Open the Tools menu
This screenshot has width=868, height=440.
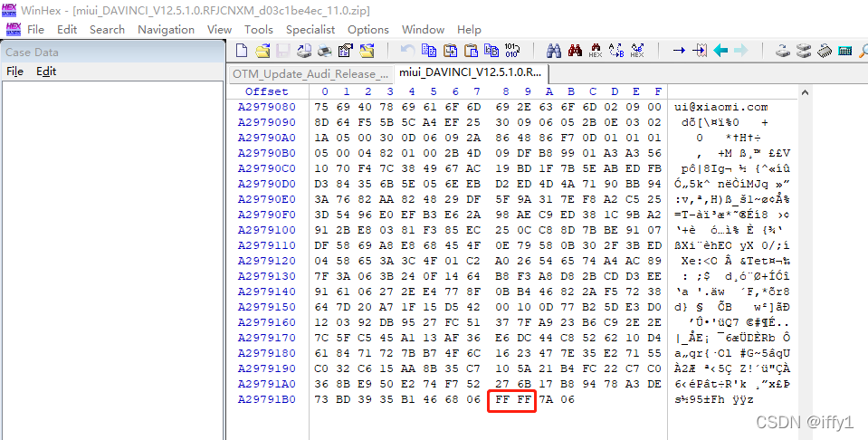click(x=259, y=29)
